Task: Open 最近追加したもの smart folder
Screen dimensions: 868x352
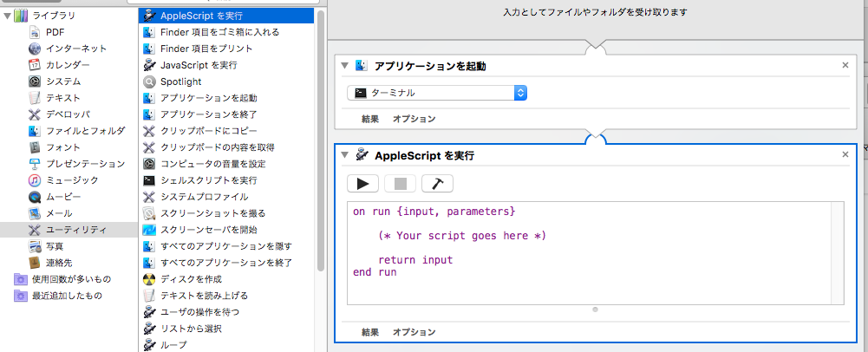Action: tap(67, 296)
